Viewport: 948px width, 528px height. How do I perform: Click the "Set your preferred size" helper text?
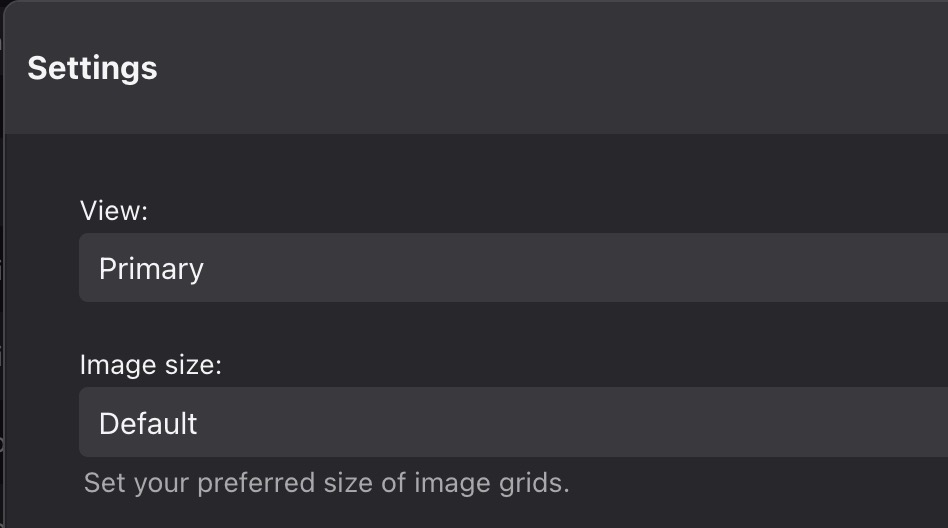[x=326, y=483]
